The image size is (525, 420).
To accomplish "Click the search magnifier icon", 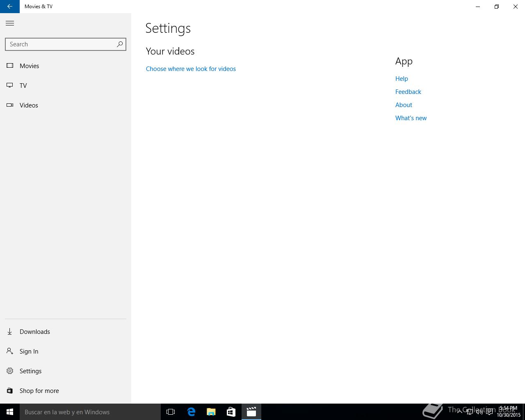I will click(120, 44).
